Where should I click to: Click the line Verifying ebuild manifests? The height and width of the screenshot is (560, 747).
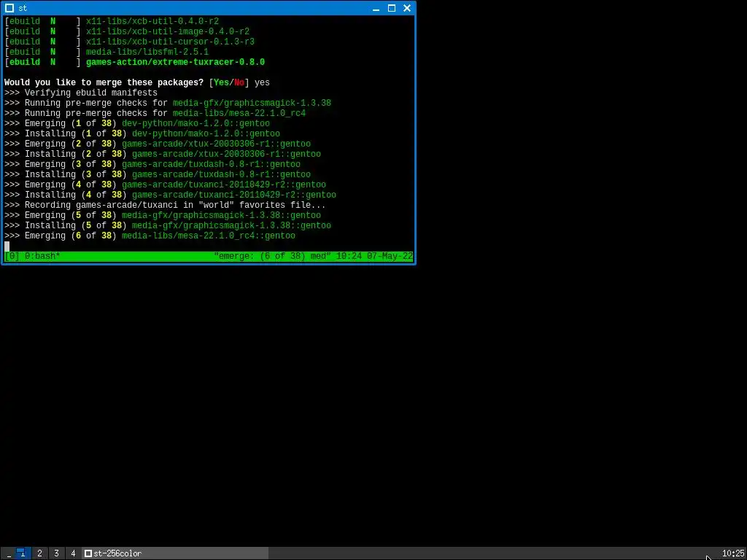click(91, 93)
